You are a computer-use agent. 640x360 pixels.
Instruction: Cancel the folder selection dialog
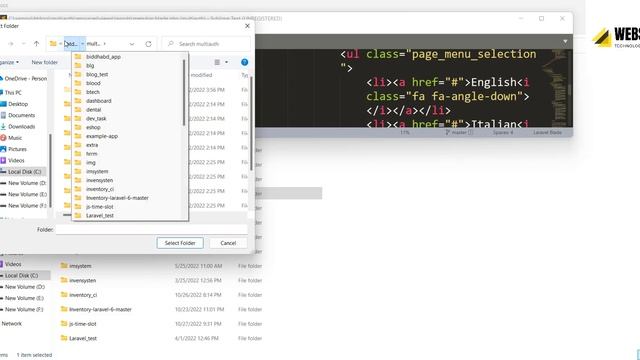pyautogui.click(x=228, y=243)
